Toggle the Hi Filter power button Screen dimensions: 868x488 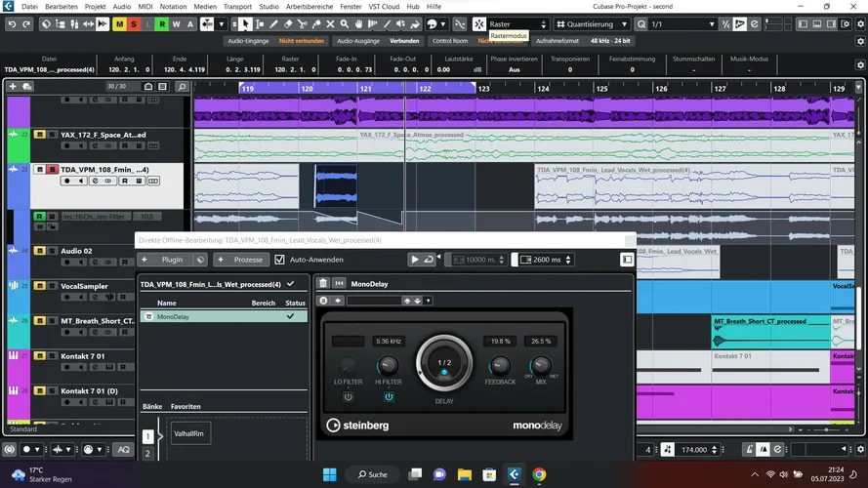389,396
